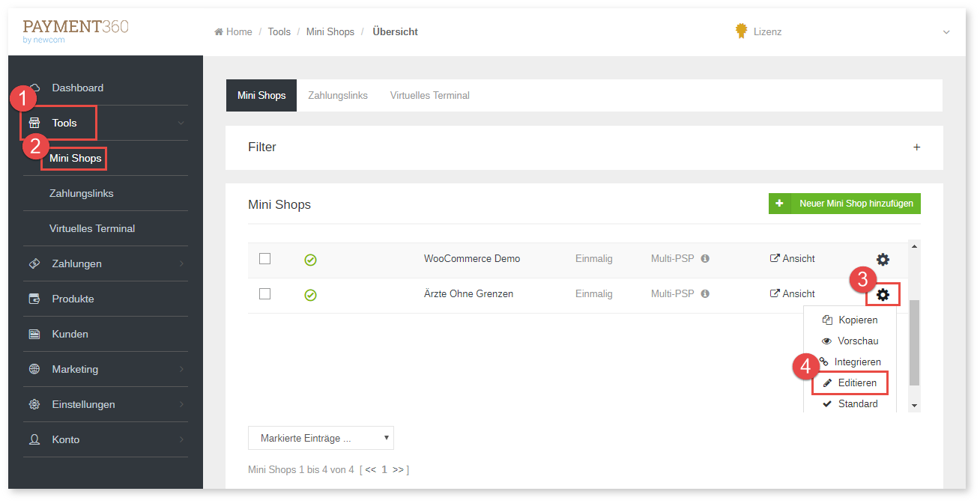The width and height of the screenshot is (980, 503).
Task: Open the Markierte Einträge dropdown
Action: pos(321,438)
